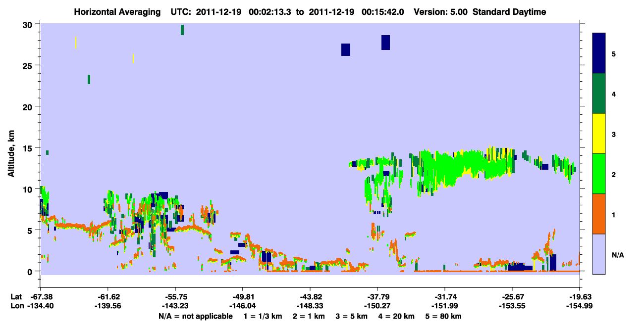Click the colorbar label 3
Image resolution: width=644 pixels, height=330 pixels.
[614, 134]
